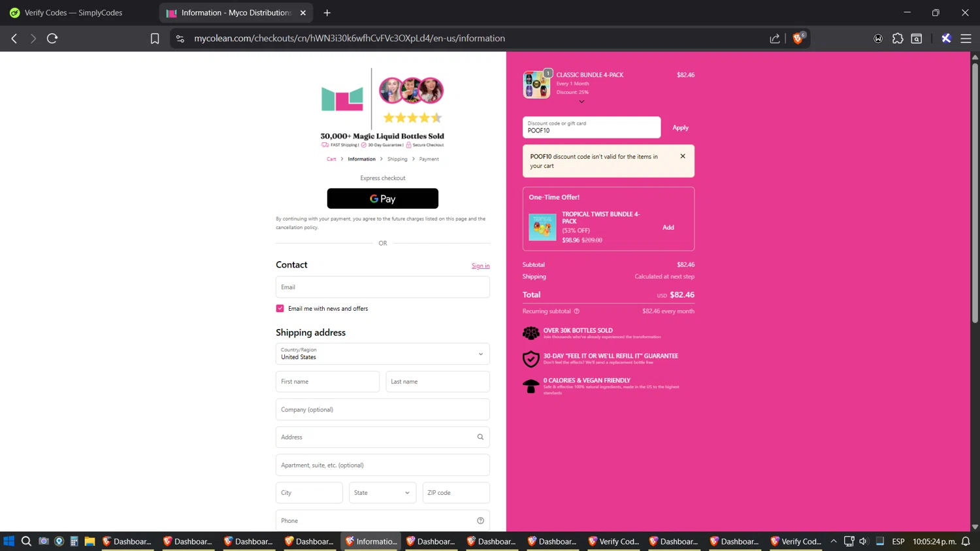
Task: Go to Cart breadcrumb
Action: point(331,159)
